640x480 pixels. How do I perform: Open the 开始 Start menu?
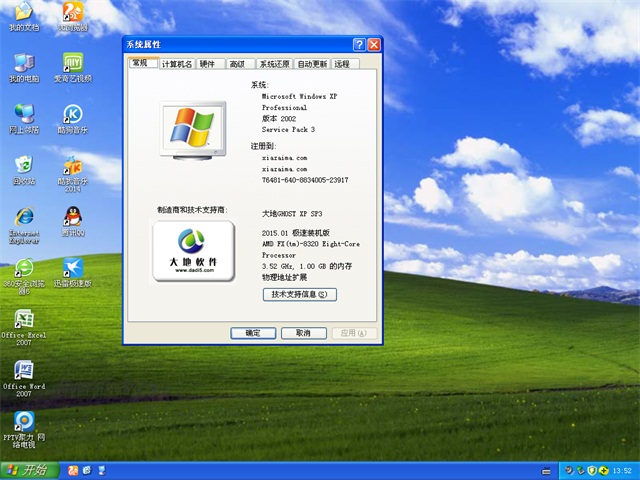tap(29, 470)
